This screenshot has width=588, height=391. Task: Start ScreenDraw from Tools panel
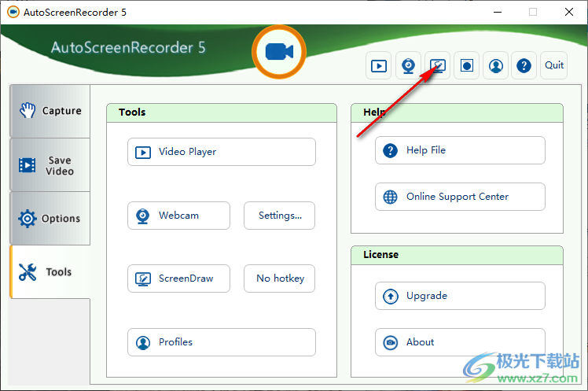[x=179, y=278]
